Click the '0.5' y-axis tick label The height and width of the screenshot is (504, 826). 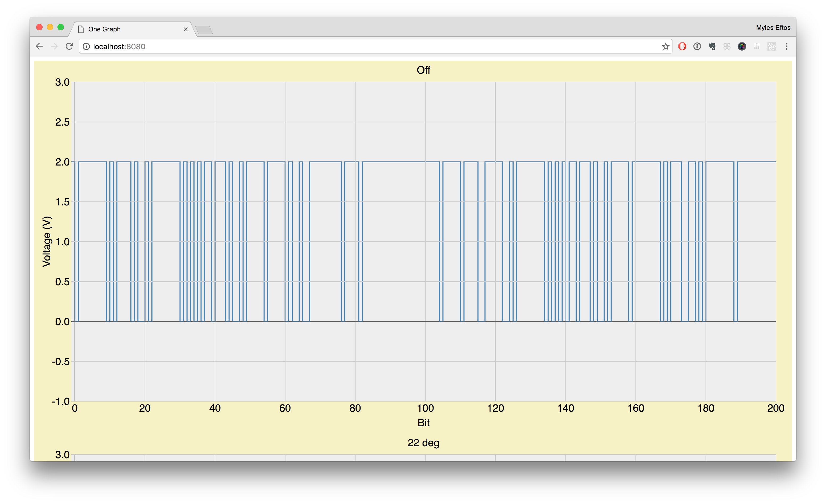point(62,282)
